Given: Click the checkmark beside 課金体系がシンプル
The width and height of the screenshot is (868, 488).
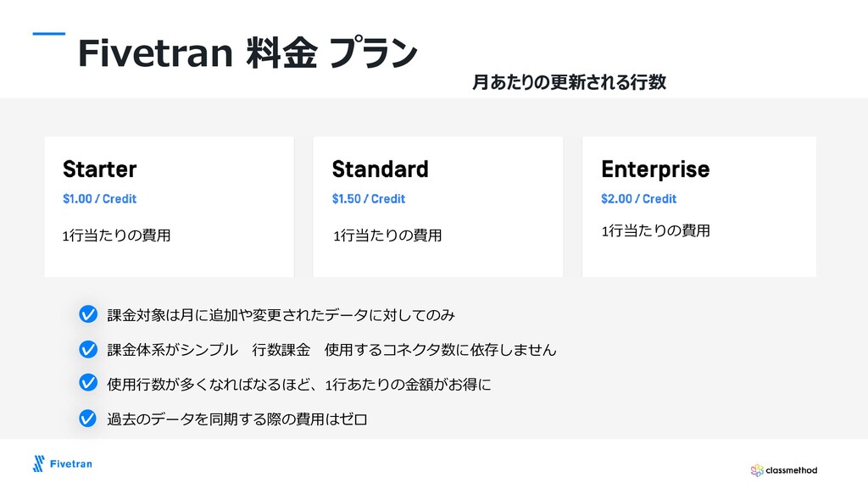Looking at the screenshot, I should pyautogui.click(x=88, y=348).
